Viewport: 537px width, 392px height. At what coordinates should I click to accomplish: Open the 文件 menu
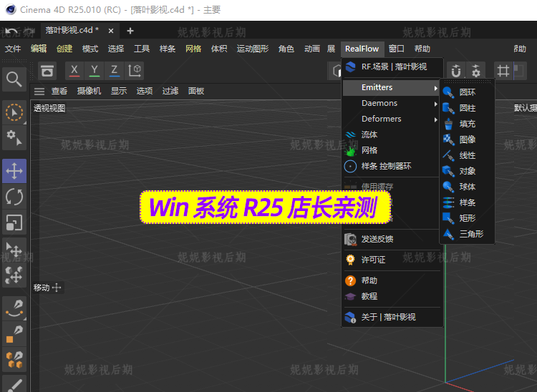click(13, 49)
